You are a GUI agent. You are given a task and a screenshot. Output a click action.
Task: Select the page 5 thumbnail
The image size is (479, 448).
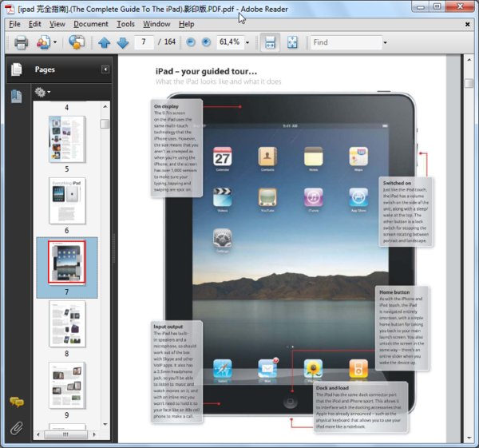(x=67, y=139)
